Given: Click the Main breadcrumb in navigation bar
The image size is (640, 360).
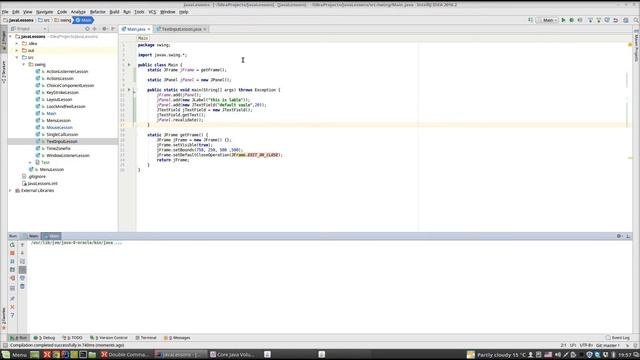Looking at the screenshot, I should tap(83, 20).
